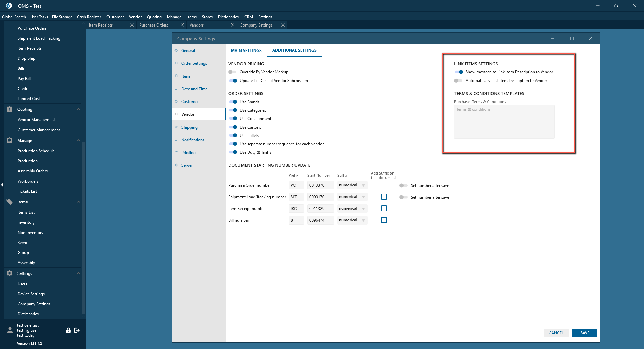Click the Quoting clipboard icon in sidebar
644x349 pixels.
coord(10,109)
